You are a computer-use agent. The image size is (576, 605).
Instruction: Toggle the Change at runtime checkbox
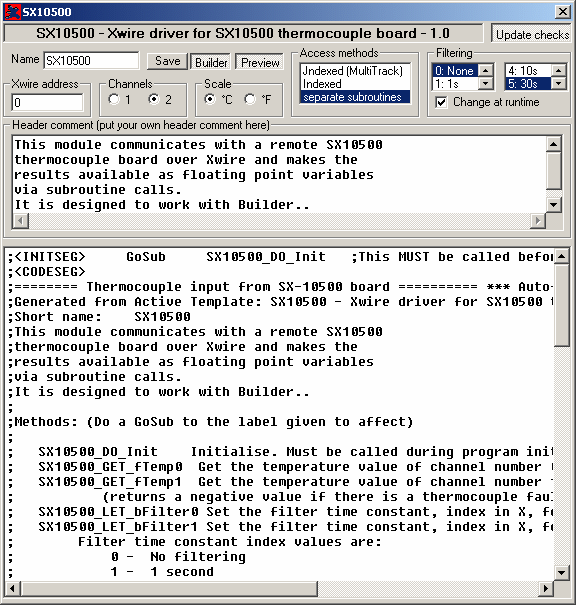click(441, 102)
